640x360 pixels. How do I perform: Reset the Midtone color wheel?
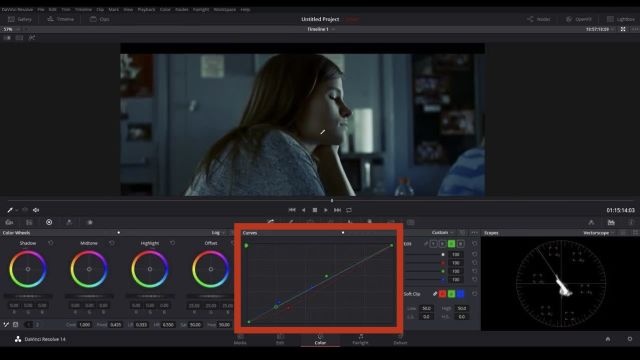[x=112, y=243]
